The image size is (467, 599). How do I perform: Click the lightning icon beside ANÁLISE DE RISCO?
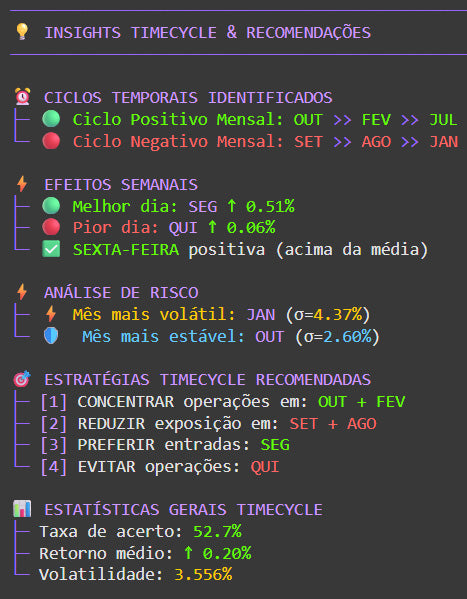click(22, 292)
